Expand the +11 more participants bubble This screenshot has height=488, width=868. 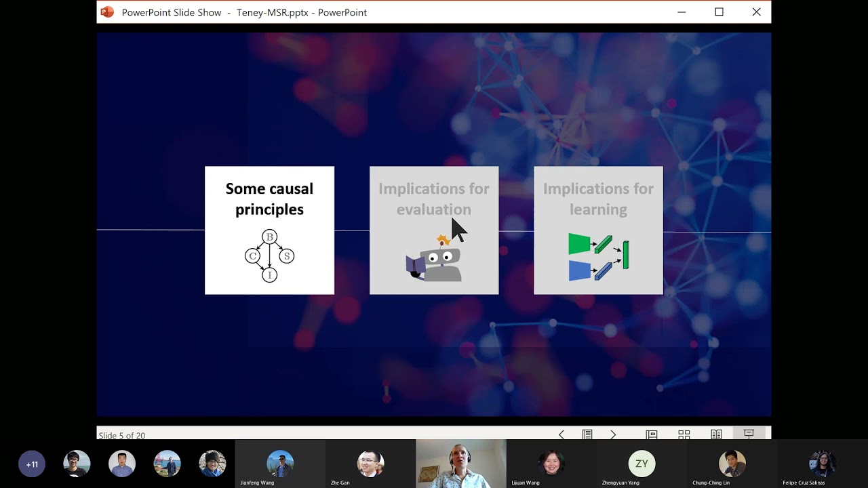point(32,464)
